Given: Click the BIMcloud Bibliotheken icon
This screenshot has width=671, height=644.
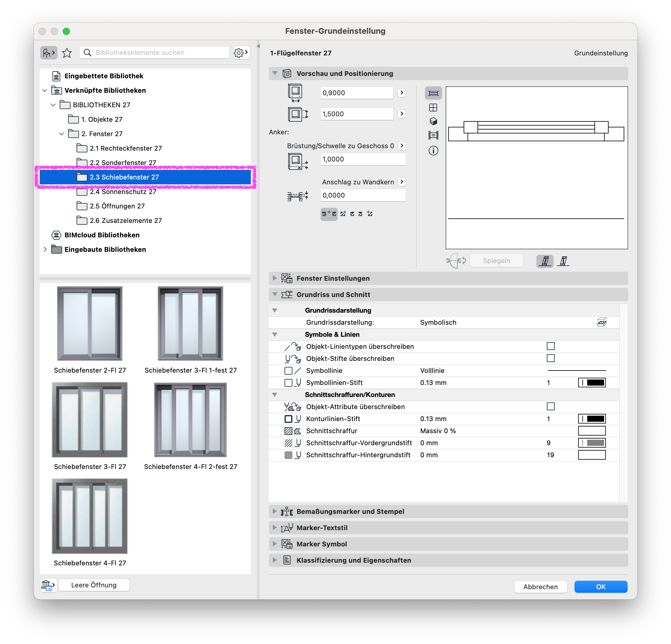Looking at the screenshot, I should click(x=56, y=235).
